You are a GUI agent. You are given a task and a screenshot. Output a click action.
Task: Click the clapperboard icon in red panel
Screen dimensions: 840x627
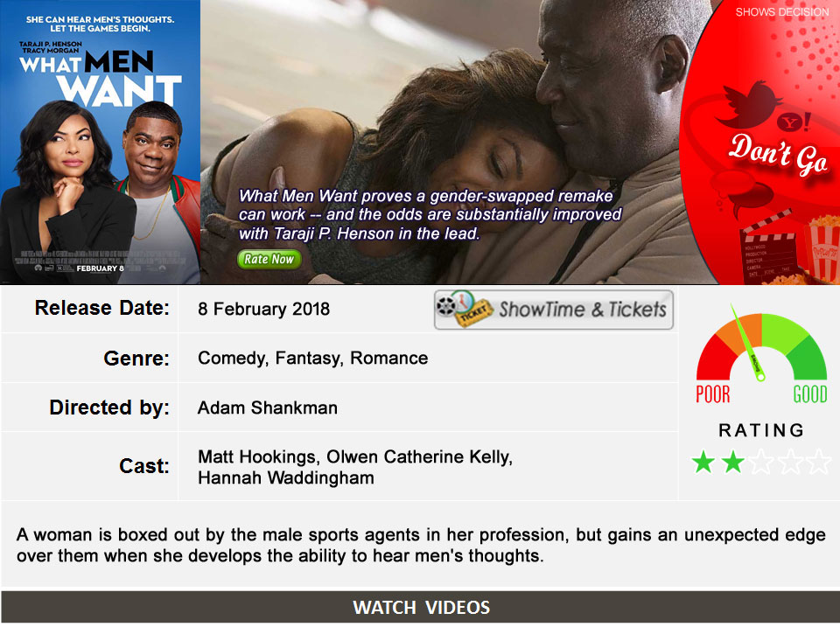[x=767, y=247]
